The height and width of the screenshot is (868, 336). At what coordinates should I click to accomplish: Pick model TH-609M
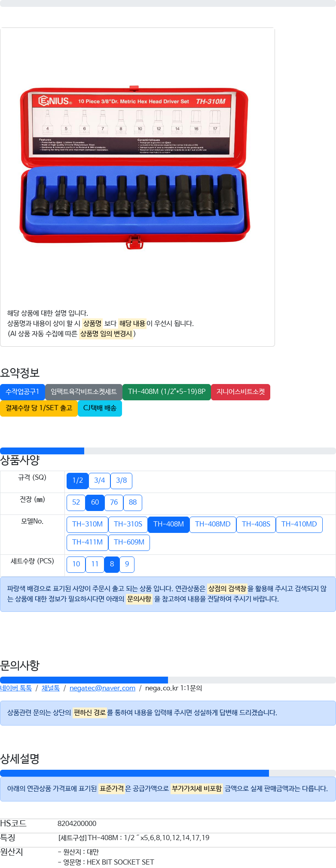pos(129,542)
